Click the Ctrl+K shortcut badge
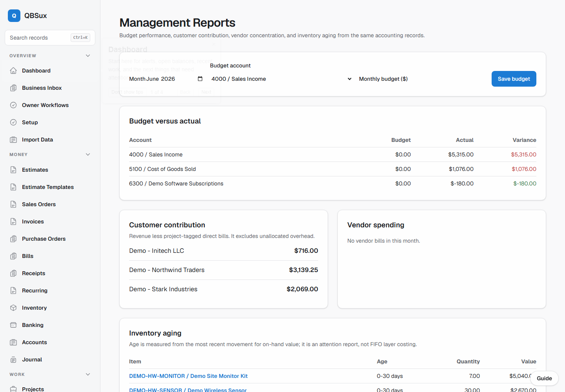Image resolution: width=565 pixels, height=392 pixels. [80, 38]
